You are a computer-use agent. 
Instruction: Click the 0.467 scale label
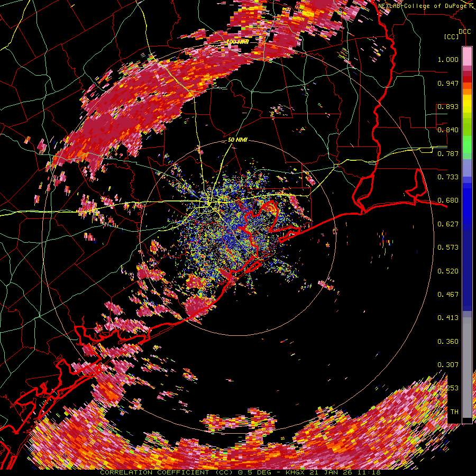448,295
